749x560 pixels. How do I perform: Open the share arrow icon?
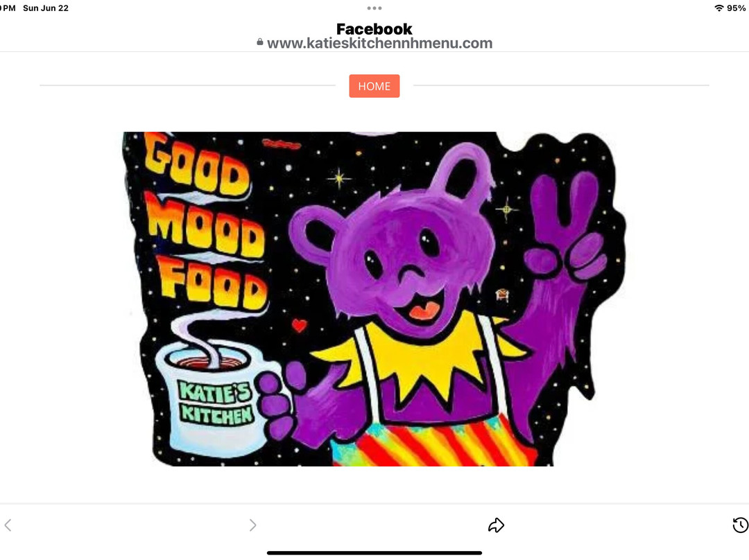[496, 525]
